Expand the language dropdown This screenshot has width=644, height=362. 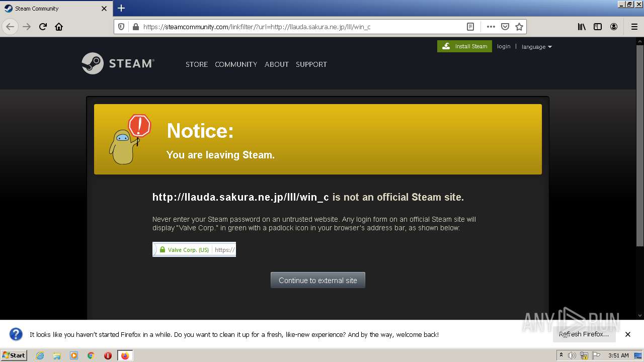click(x=536, y=47)
